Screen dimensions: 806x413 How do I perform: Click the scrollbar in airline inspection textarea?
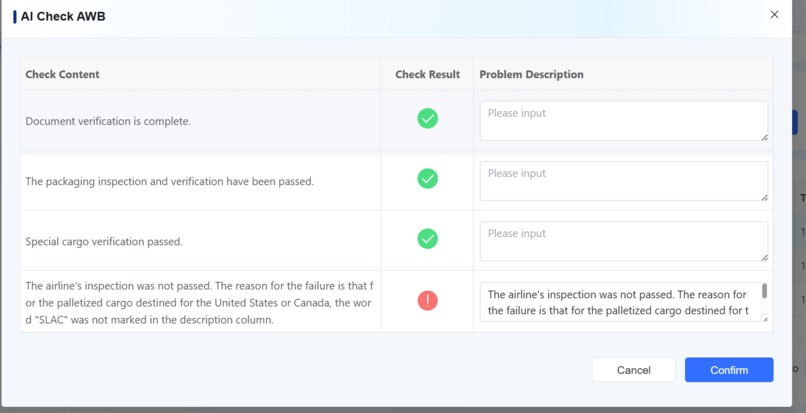click(764, 291)
